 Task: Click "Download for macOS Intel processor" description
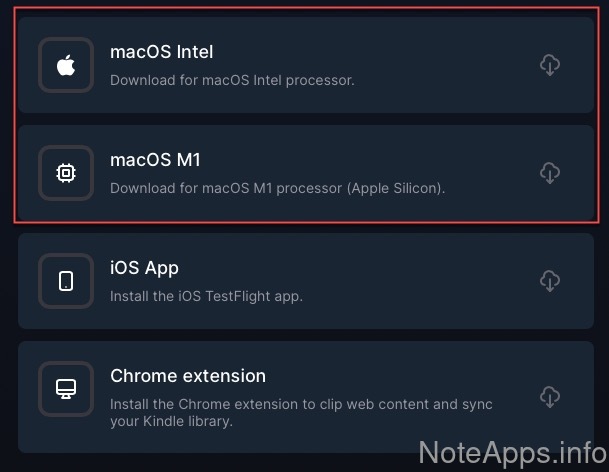[x=232, y=80]
